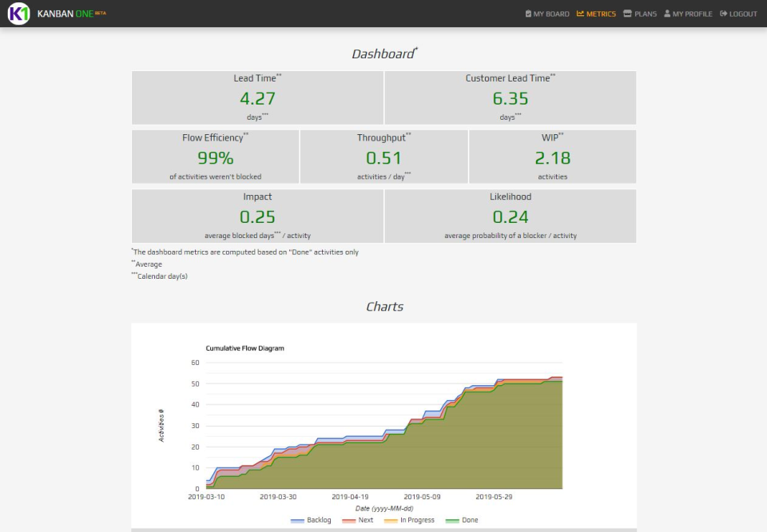Click the Flow Efficiency card

215,156
